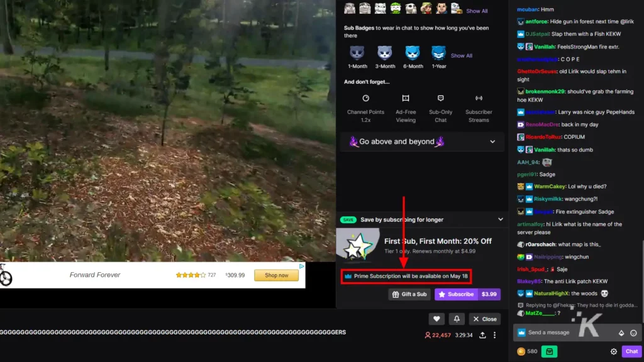Click the AdChoices icon on banner
The image size is (644, 362).
click(x=301, y=266)
